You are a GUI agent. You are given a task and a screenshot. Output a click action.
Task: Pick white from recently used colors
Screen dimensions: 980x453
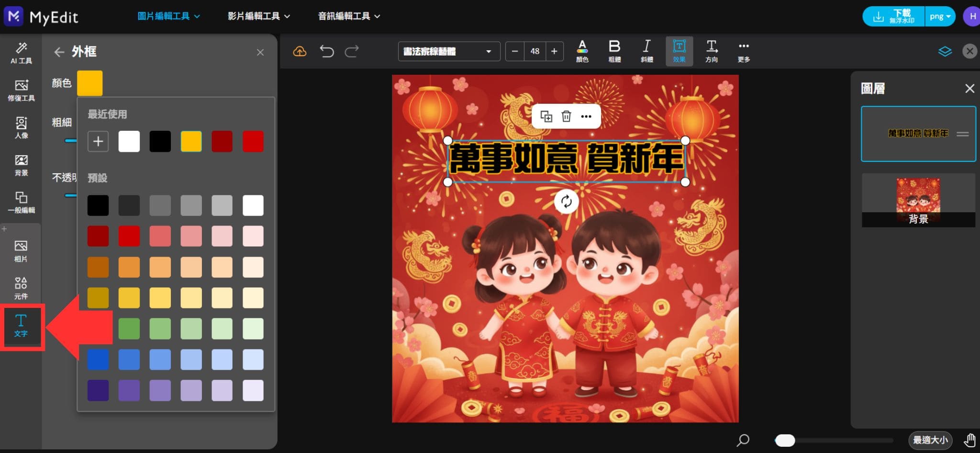pos(129,141)
